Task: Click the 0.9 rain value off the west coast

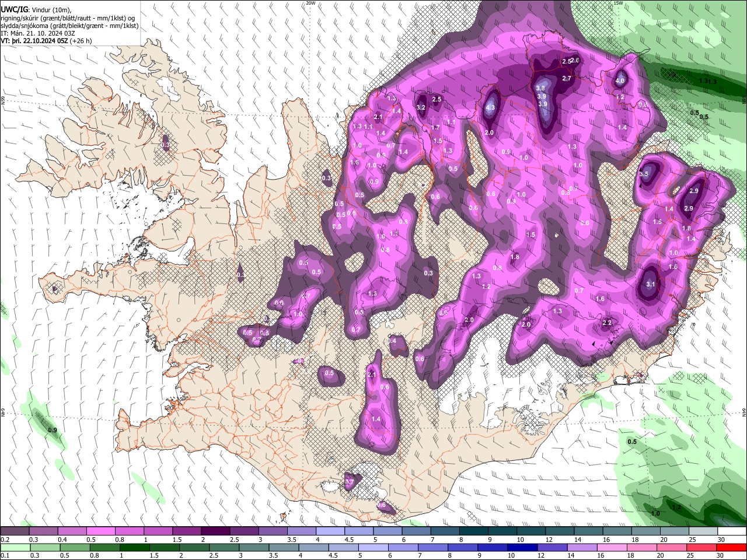Action: 53,430
